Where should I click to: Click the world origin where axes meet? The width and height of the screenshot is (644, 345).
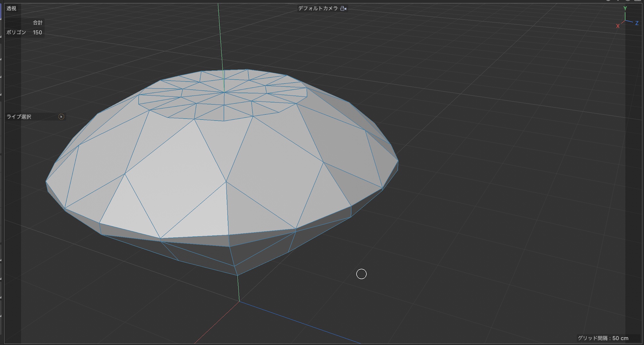coord(239,301)
